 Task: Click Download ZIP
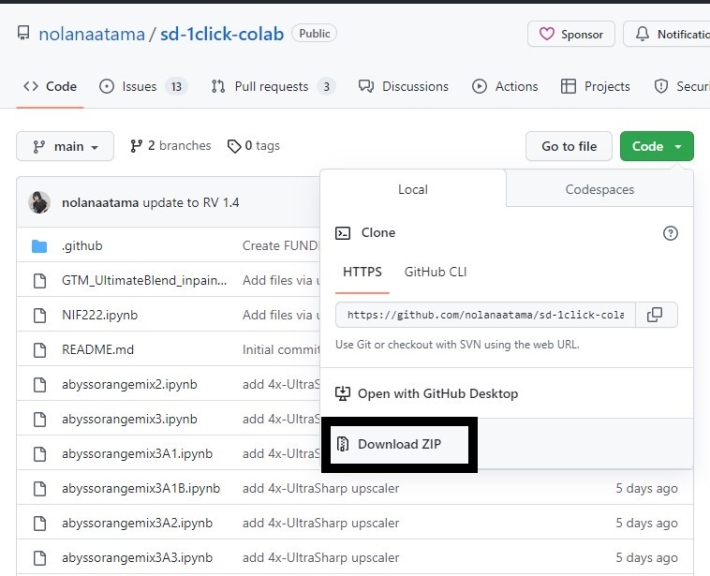tap(399, 444)
